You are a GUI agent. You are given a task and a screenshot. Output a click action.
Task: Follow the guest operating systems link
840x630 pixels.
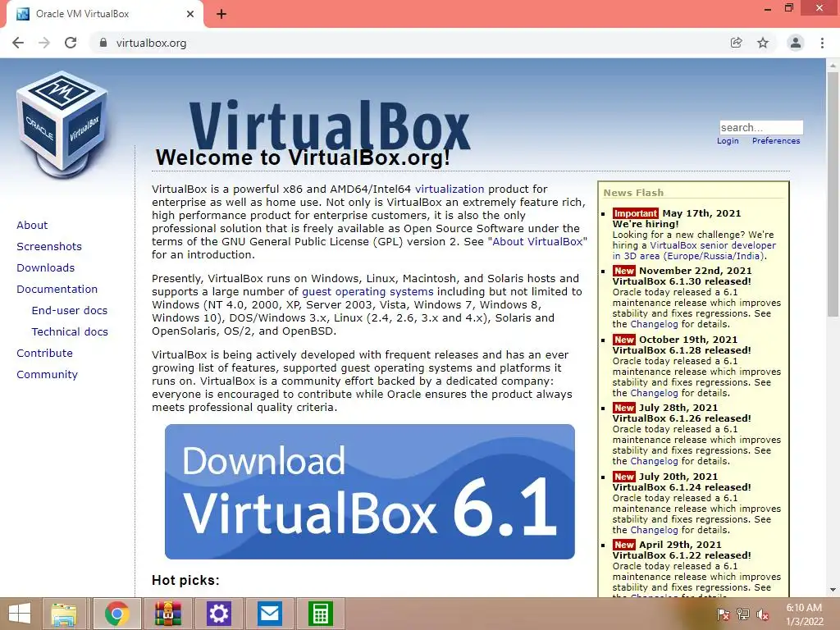click(367, 292)
